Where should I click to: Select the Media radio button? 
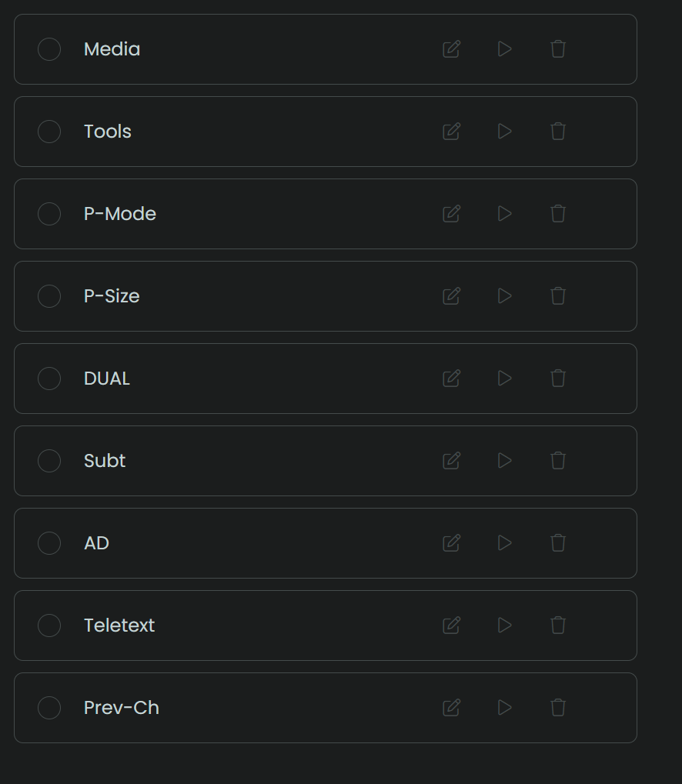tap(49, 49)
